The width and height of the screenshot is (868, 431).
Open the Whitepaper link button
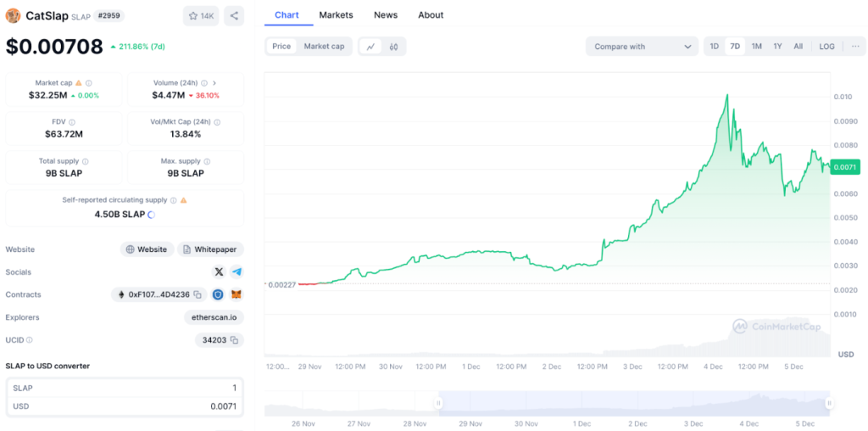(211, 249)
